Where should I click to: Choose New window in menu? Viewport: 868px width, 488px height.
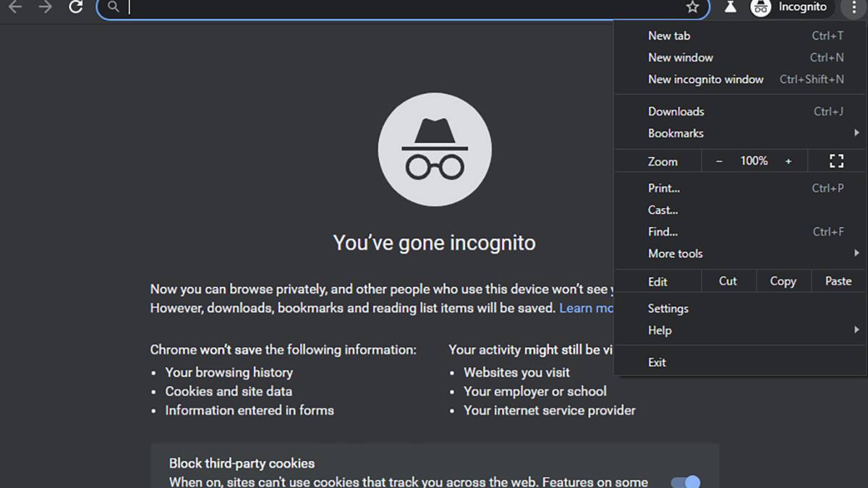point(741,57)
